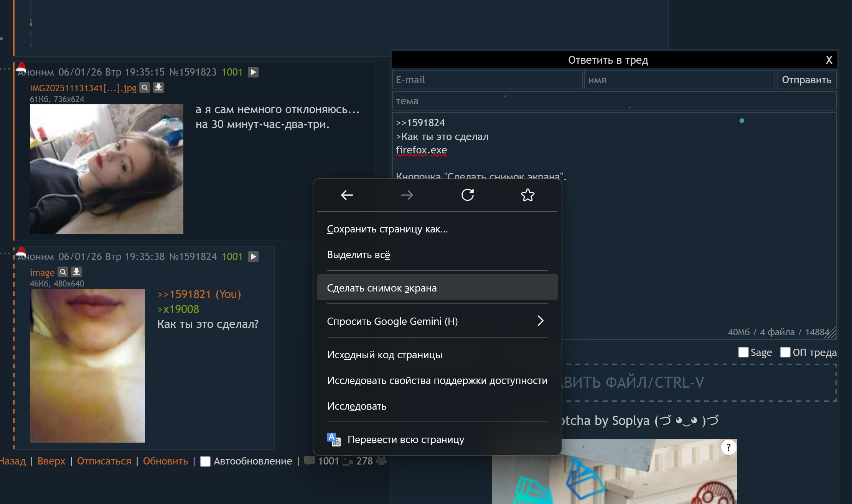The image size is (852, 504).
Task: Click into the E-mail input field
Action: point(487,80)
